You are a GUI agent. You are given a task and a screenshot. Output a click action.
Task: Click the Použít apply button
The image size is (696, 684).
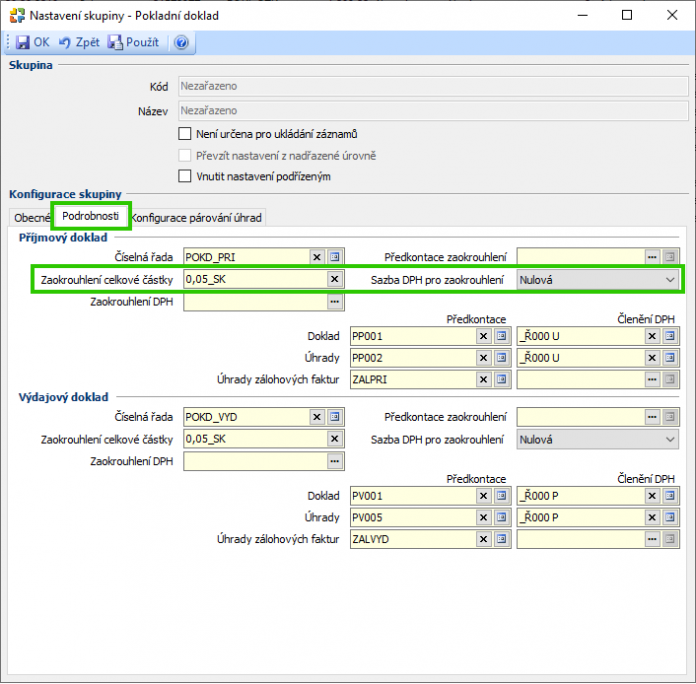(133, 42)
